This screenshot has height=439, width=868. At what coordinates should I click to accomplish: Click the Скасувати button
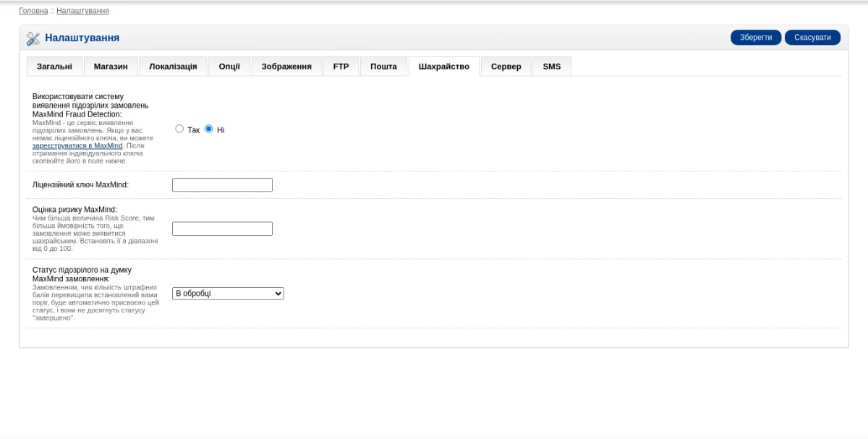click(812, 38)
